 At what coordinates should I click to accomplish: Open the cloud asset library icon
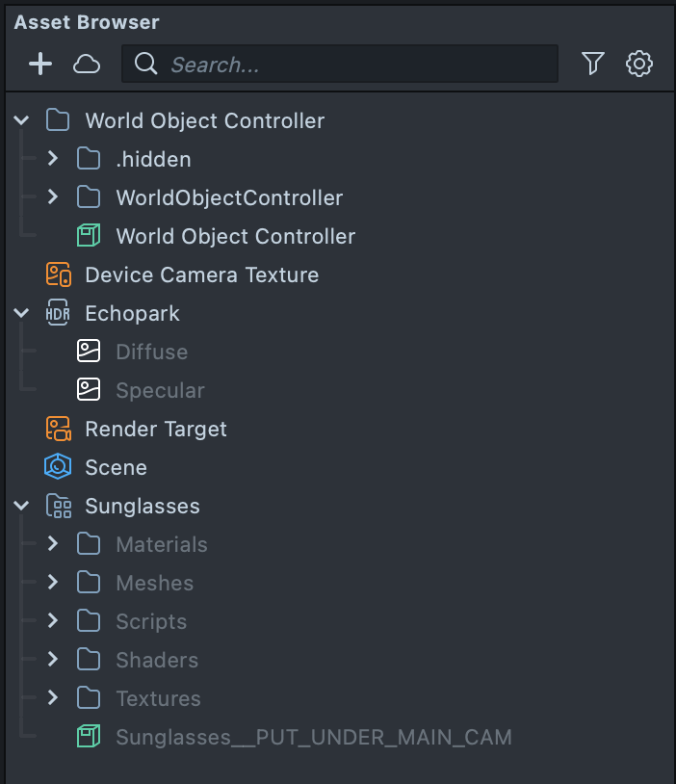(87, 65)
